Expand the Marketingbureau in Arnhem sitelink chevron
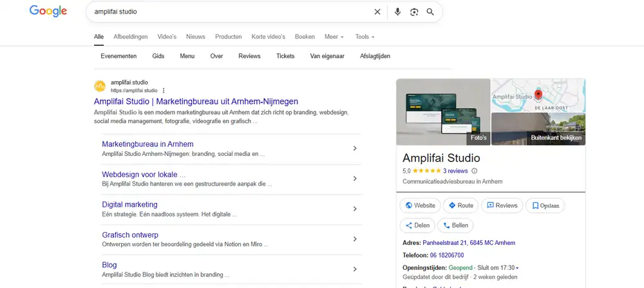 [x=355, y=149]
